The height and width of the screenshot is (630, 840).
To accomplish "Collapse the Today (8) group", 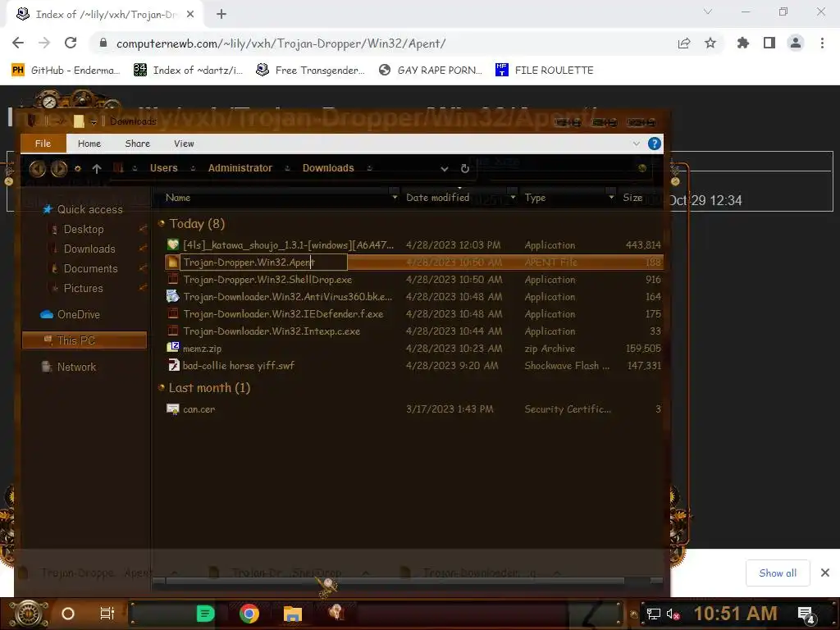I will coord(162,224).
